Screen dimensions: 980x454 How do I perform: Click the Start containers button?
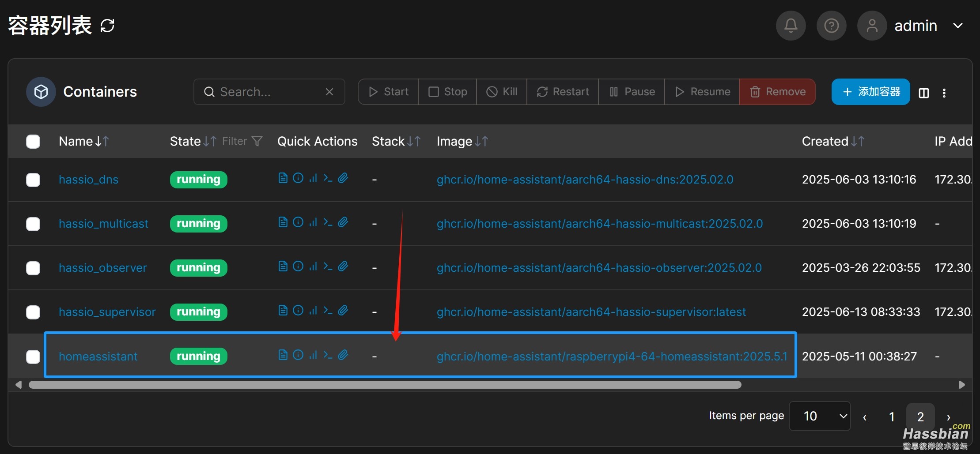click(388, 92)
